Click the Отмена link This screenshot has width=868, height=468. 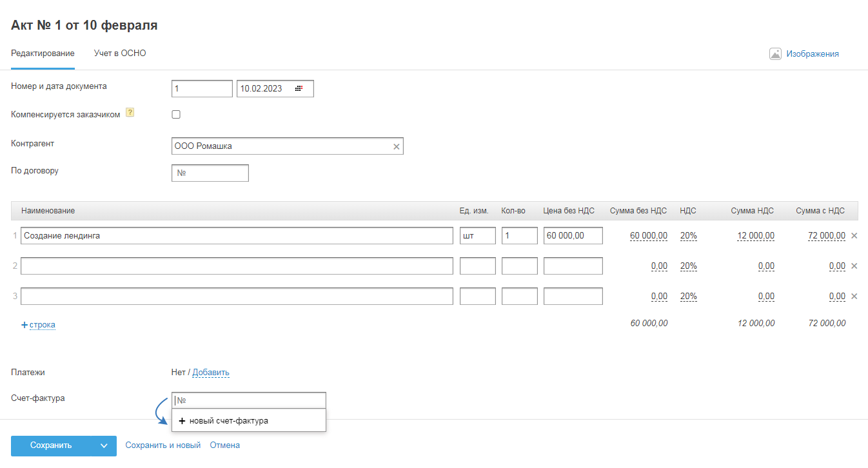tap(224, 445)
